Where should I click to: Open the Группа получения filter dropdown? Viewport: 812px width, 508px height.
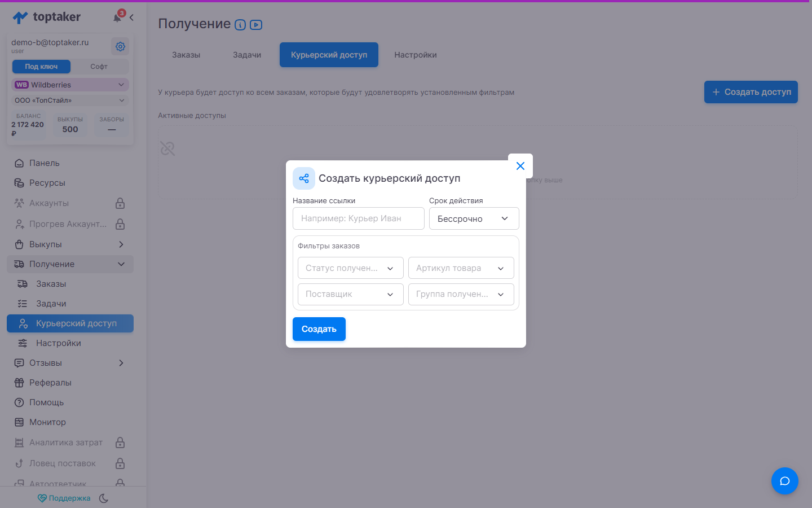coord(461,294)
